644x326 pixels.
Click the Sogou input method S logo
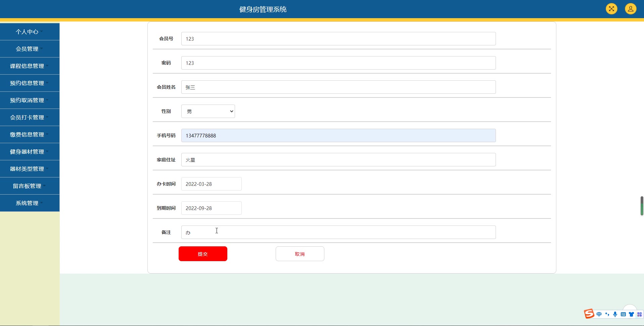589,314
